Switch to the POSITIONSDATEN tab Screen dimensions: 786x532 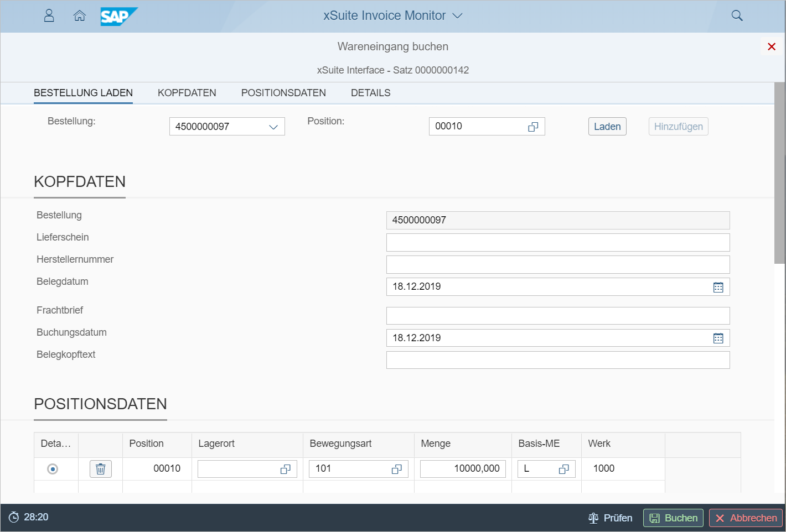coord(283,93)
